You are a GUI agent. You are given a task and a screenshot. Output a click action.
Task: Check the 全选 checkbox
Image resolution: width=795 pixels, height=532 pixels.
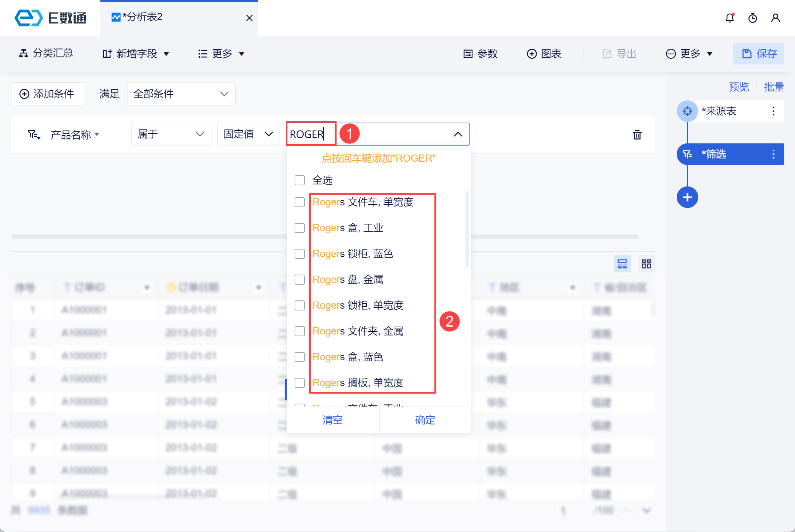(x=300, y=180)
